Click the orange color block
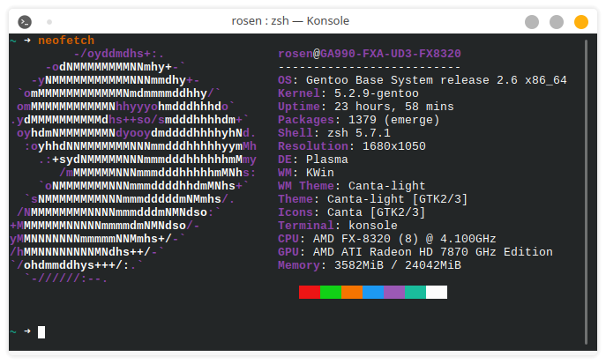Screen dimensions: 606x364 352,293
